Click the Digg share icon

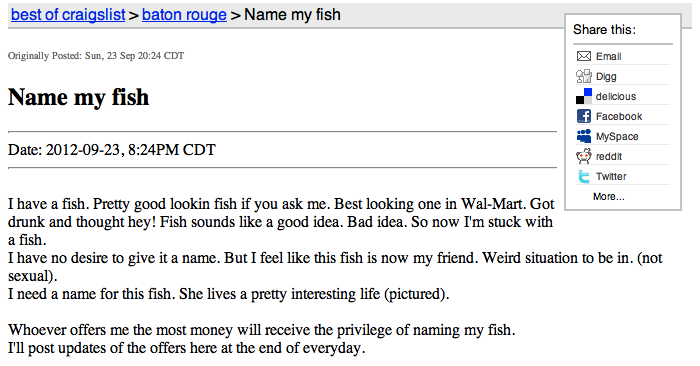pyautogui.click(x=583, y=76)
